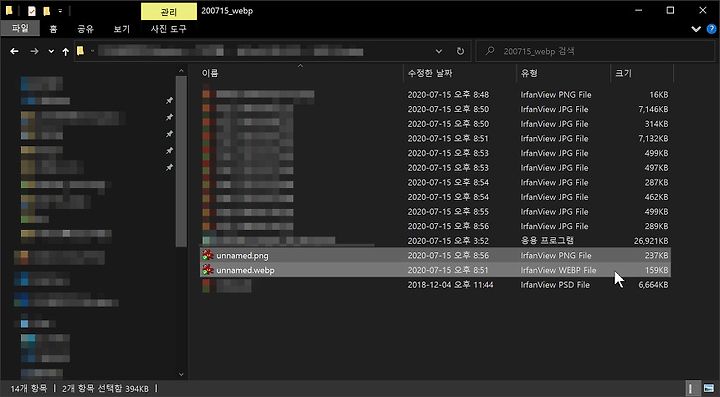Click the navigation pane scrollbar thumb

[x=181, y=161]
